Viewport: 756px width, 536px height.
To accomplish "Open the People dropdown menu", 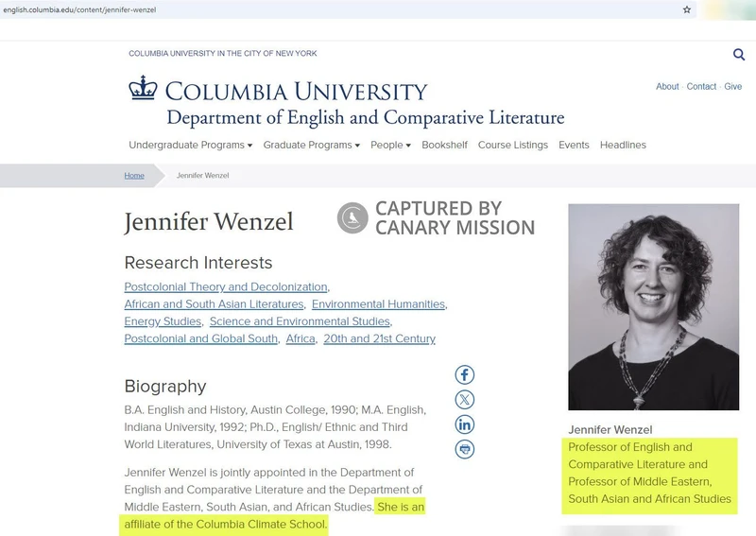I will (390, 145).
